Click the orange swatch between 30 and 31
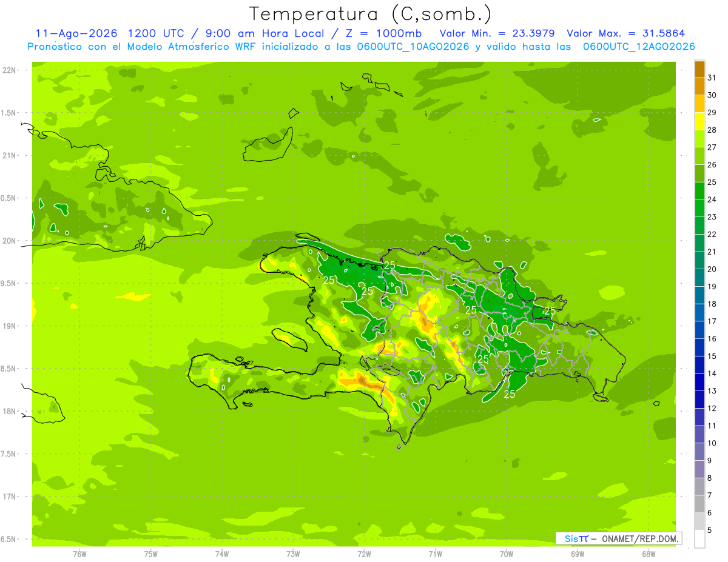The height and width of the screenshot is (562, 728). [699, 86]
